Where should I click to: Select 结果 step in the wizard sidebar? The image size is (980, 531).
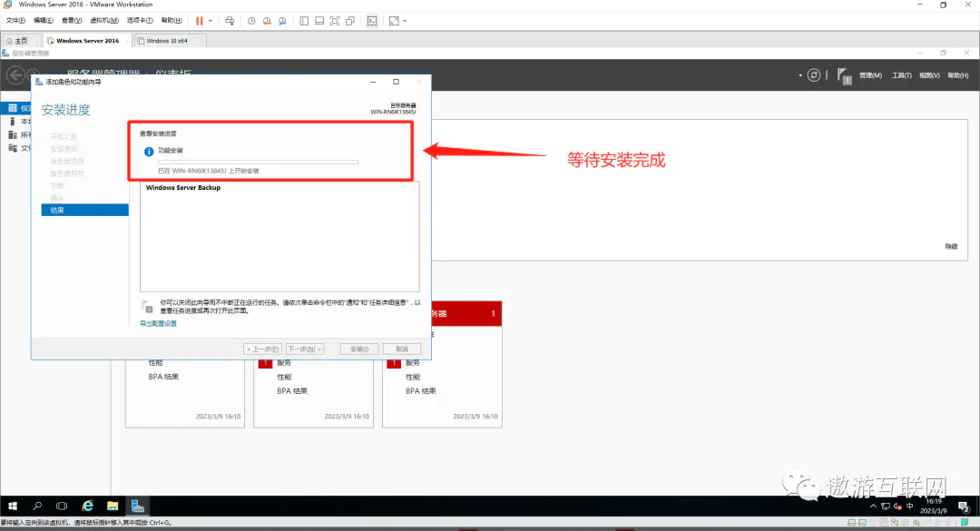point(58,210)
